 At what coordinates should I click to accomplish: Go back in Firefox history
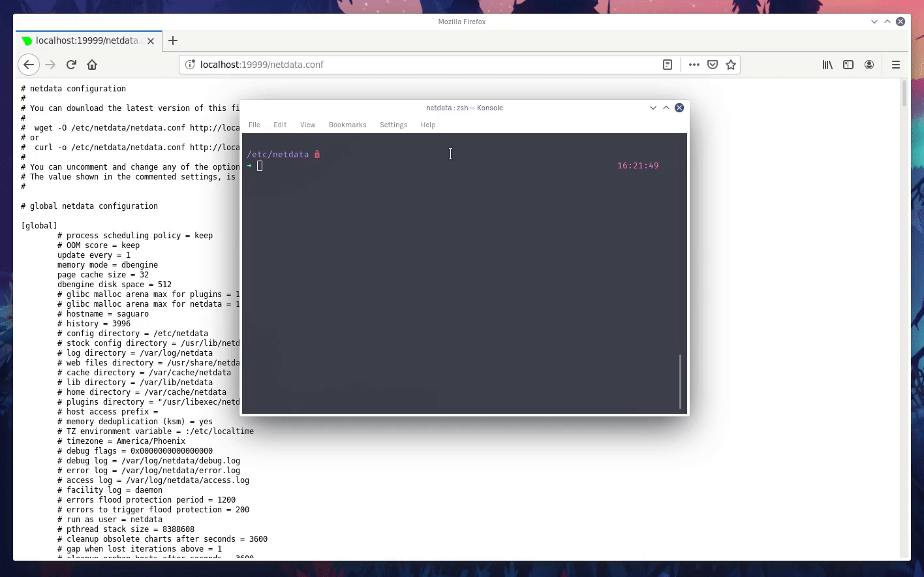coord(29,65)
